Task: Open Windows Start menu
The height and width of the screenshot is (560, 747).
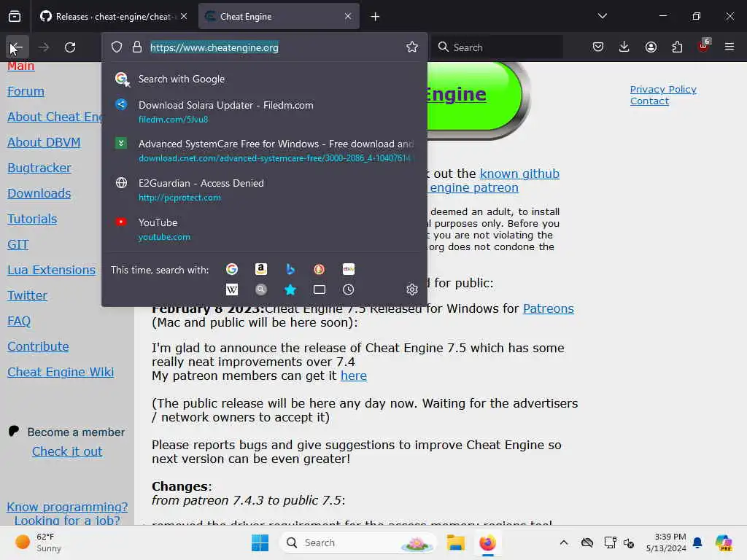Action: (260, 542)
